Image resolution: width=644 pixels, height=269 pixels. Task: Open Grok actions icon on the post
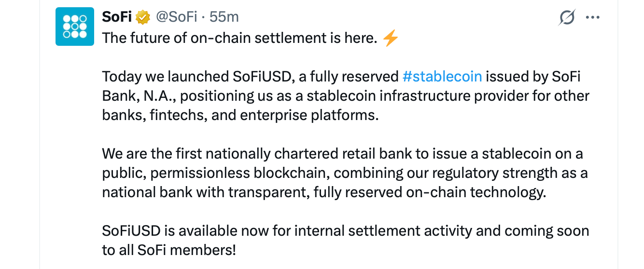(x=567, y=18)
